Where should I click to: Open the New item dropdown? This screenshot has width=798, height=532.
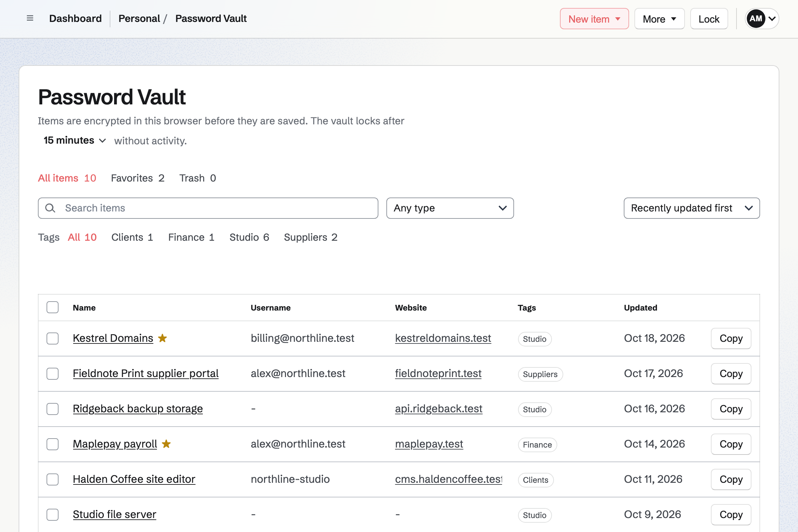pyautogui.click(x=594, y=19)
